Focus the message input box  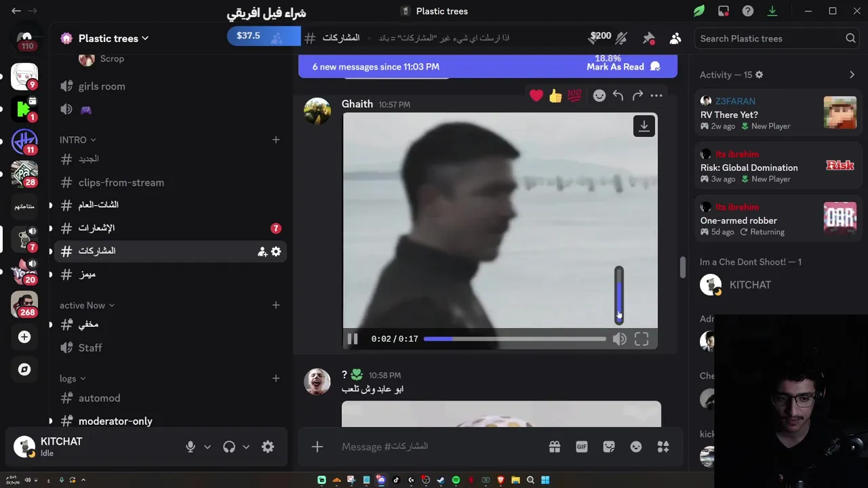[441, 447]
